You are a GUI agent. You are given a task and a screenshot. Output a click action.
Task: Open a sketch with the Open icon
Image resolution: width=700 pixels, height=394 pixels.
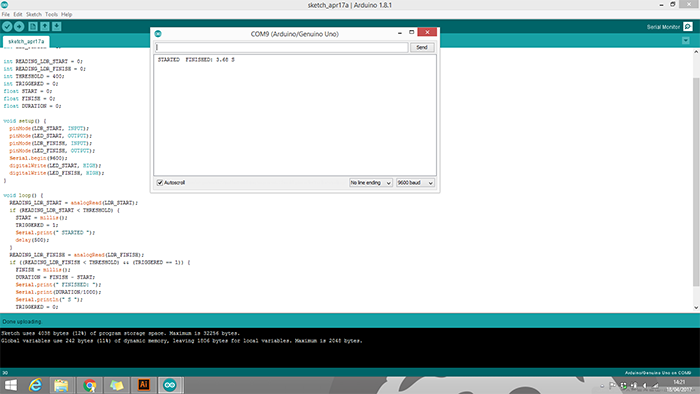pyautogui.click(x=45, y=27)
